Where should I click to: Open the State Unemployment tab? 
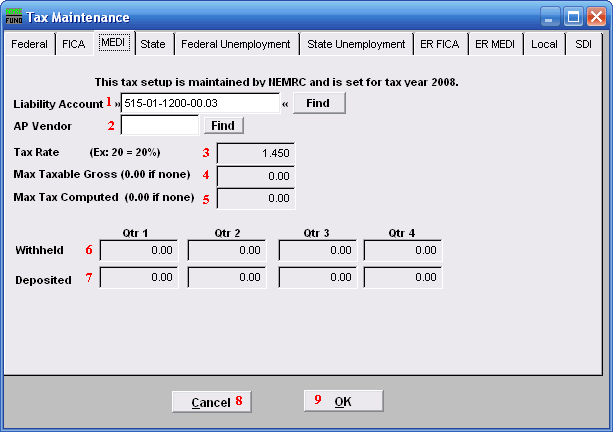click(356, 45)
